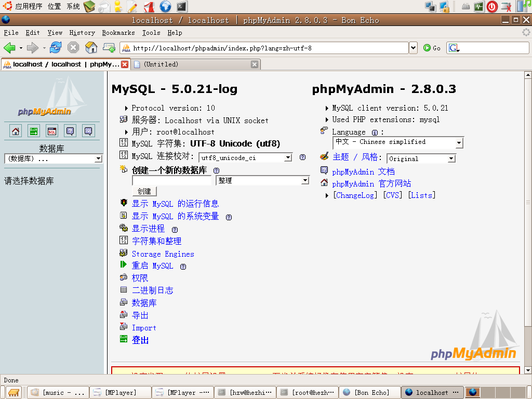The width and height of the screenshot is (532, 399).
Task: Switch to the (Untitled) tab
Action: click(195, 64)
